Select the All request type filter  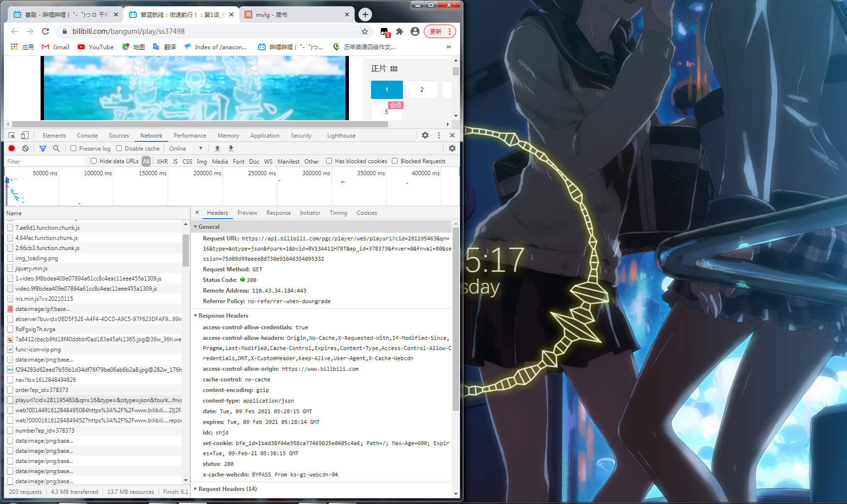tap(146, 162)
